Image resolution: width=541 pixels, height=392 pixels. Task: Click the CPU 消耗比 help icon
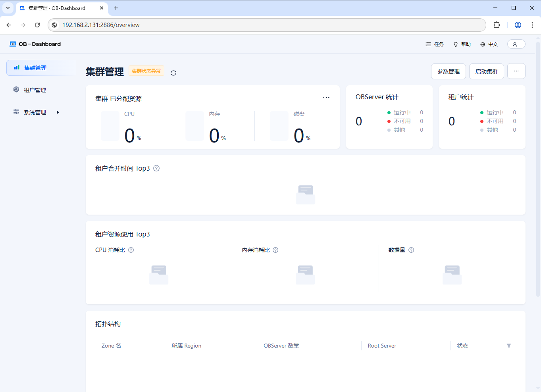click(131, 250)
